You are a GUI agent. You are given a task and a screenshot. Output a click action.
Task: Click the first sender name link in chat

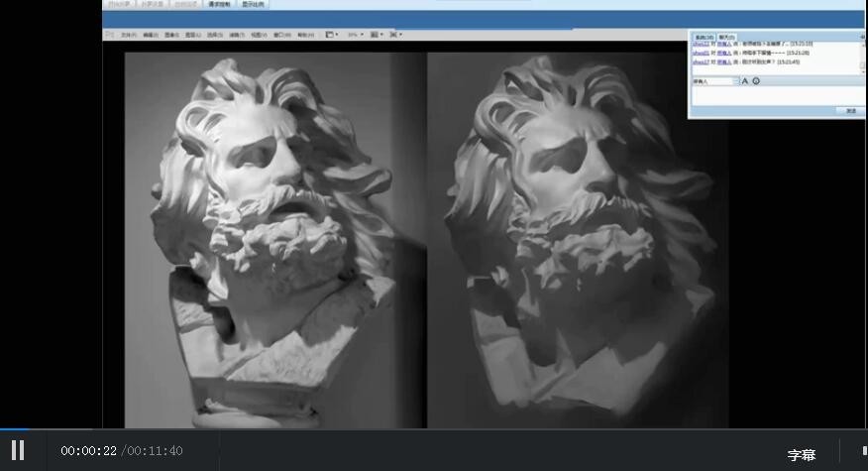coord(701,44)
